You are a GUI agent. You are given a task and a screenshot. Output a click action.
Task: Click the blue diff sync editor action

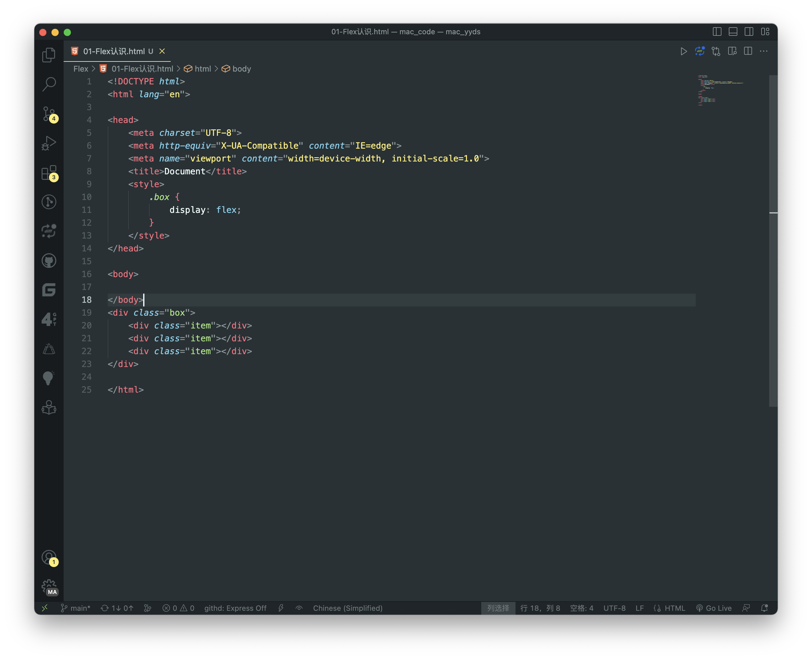[x=700, y=51]
